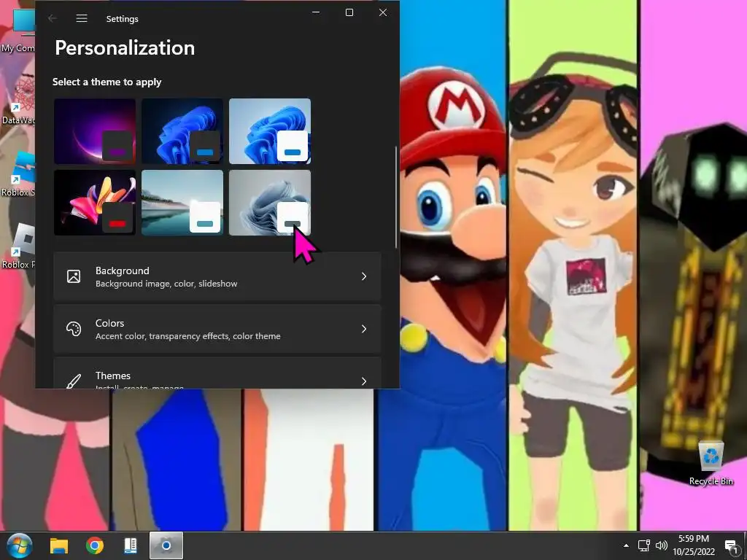The height and width of the screenshot is (560, 747).
Task: Select the Roblox Studio desktop shortcut
Action: [x=18, y=174]
